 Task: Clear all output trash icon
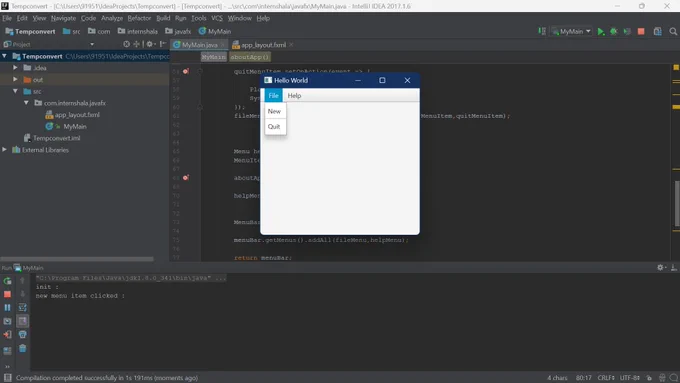pyautogui.click(x=23, y=348)
